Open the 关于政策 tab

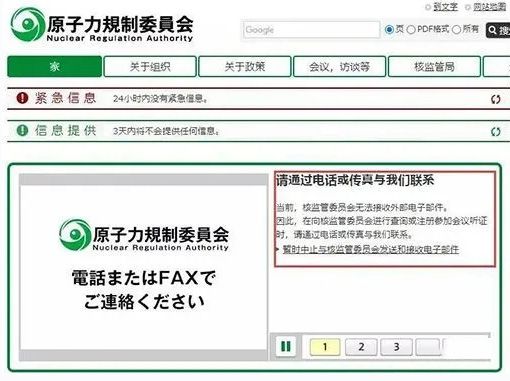(245, 67)
